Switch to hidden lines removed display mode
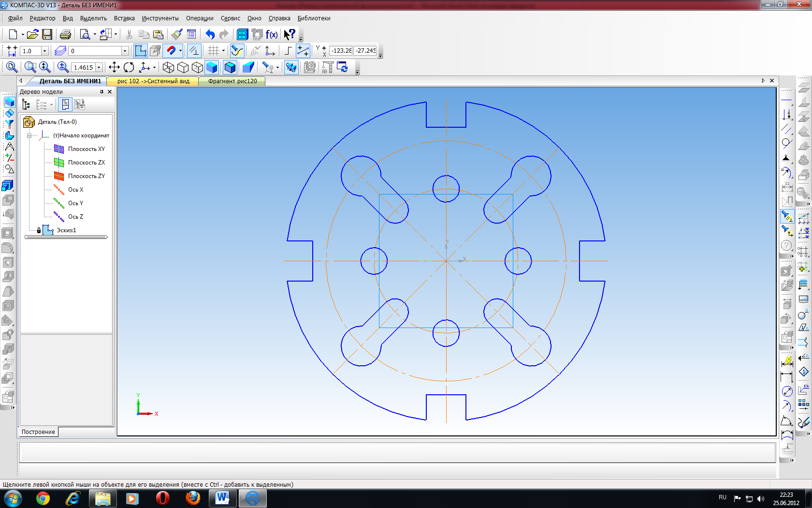The width and height of the screenshot is (812, 508). (x=183, y=67)
